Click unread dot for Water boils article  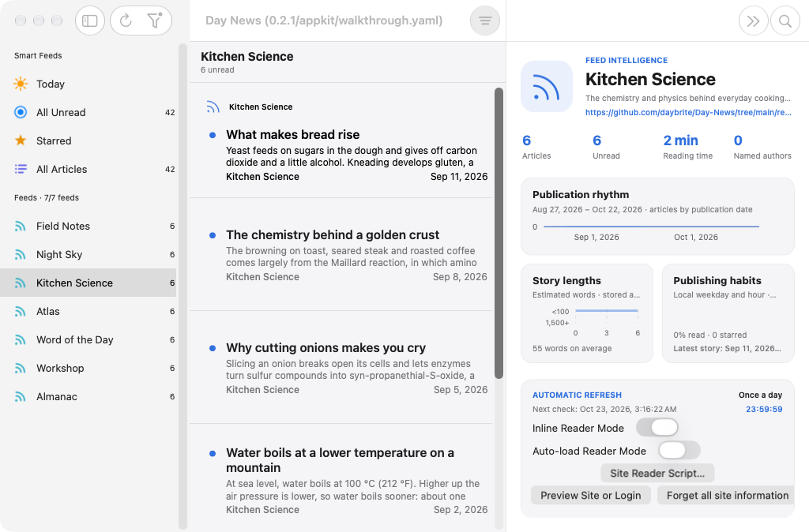(x=212, y=454)
